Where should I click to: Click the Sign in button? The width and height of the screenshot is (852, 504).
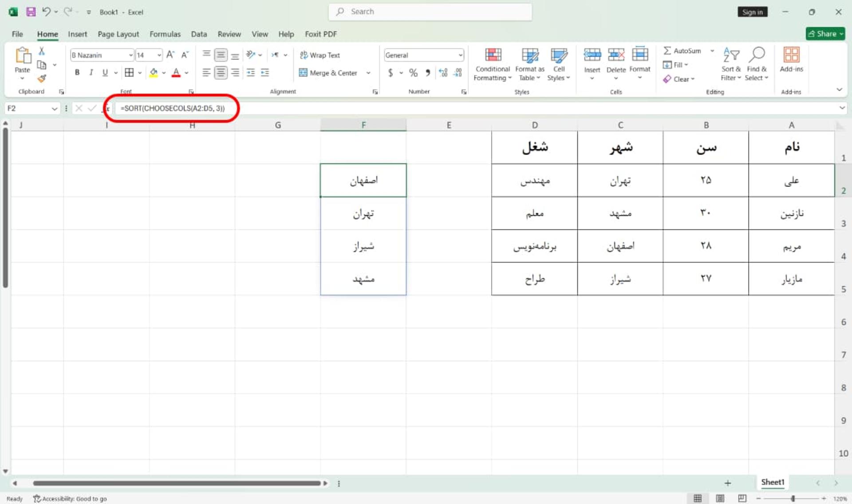point(752,12)
